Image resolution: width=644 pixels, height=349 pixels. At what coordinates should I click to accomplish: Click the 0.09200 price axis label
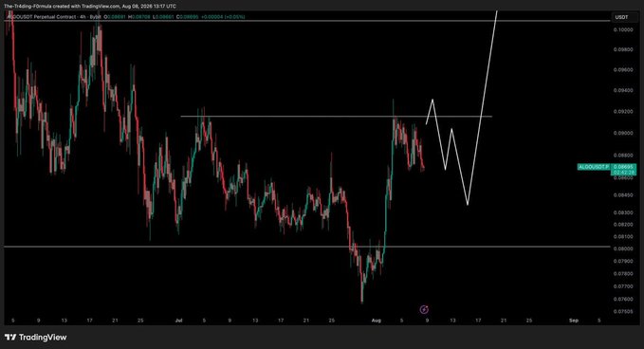(623, 111)
